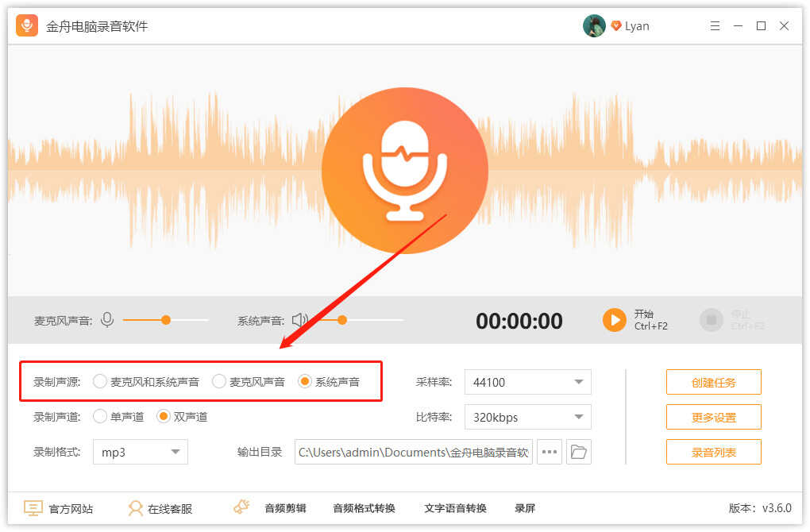810x532 pixels.
Task: Click the large microphone record icon
Action: pyautogui.click(x=405, y=171)
